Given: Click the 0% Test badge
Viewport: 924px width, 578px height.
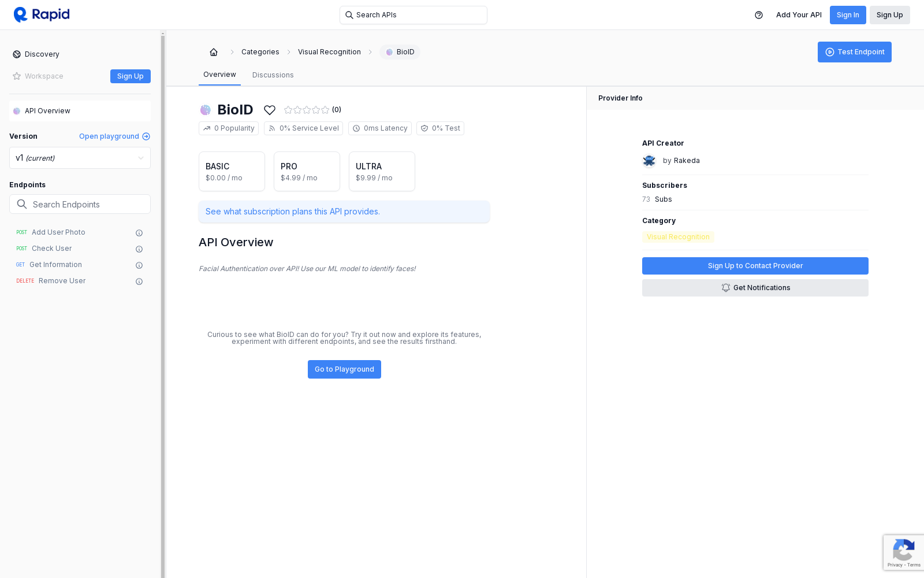Looking at the screenshot, I should (x=440, y=128).
